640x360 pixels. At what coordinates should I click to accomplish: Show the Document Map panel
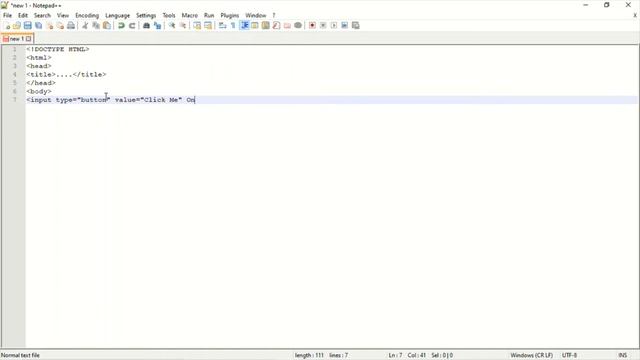(x=266, y=26)
